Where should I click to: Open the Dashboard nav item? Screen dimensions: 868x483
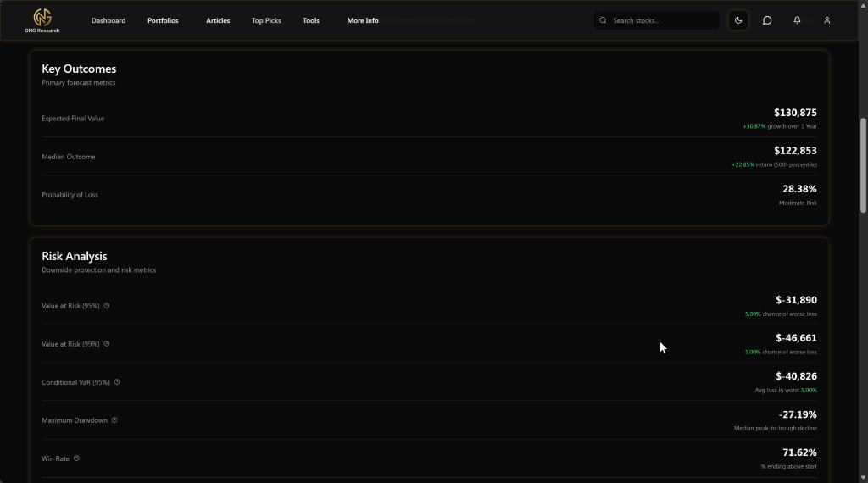click(x=108, y=20)
